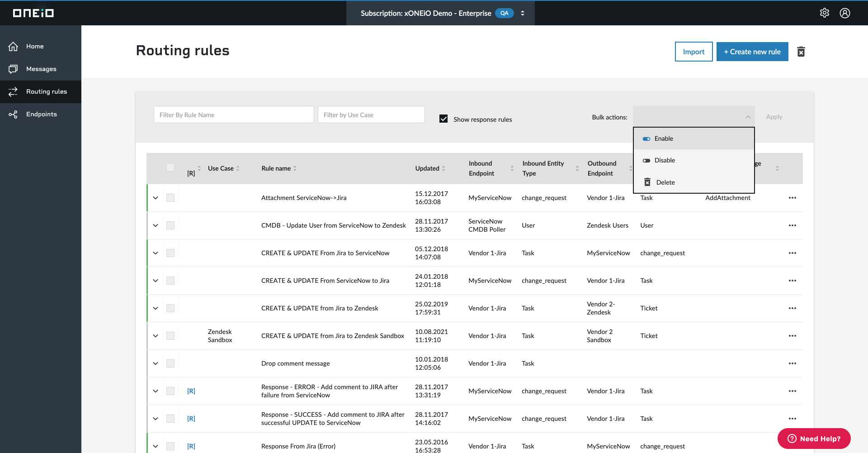
Task: Click the Home sidebar icon
Action: (x=13, y=46)
